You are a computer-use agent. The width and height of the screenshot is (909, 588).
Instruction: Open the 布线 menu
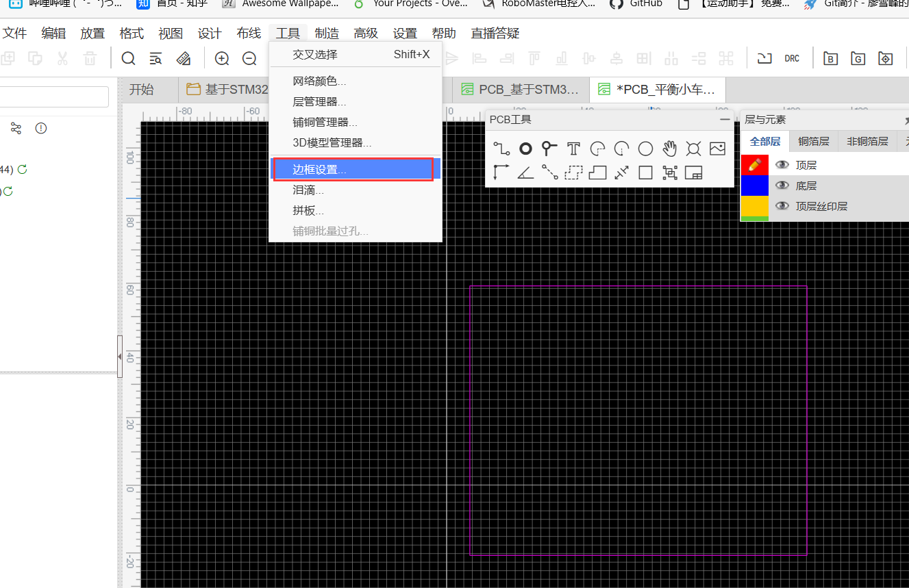pos(249,33)
